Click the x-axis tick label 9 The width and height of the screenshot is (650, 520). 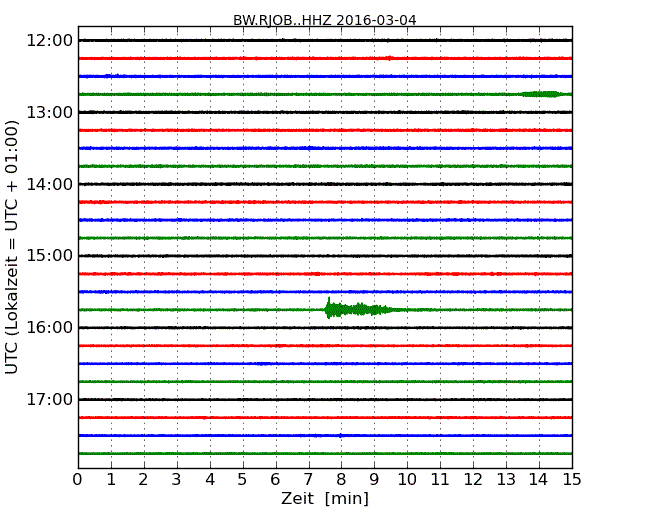click(x=374, y=480)
